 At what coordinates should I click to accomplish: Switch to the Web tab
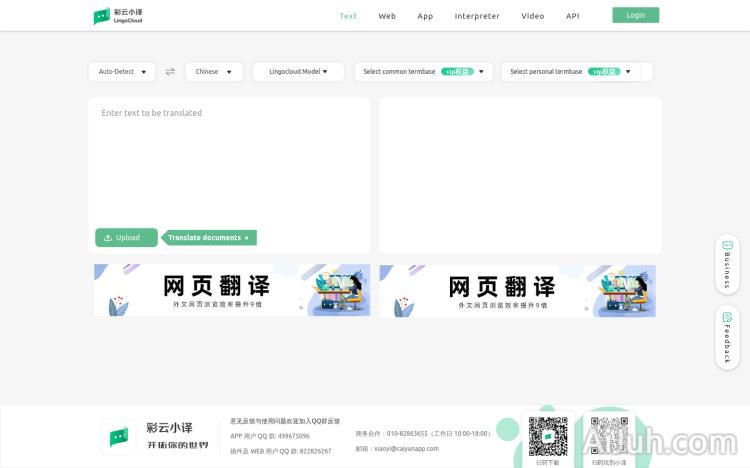387,16
